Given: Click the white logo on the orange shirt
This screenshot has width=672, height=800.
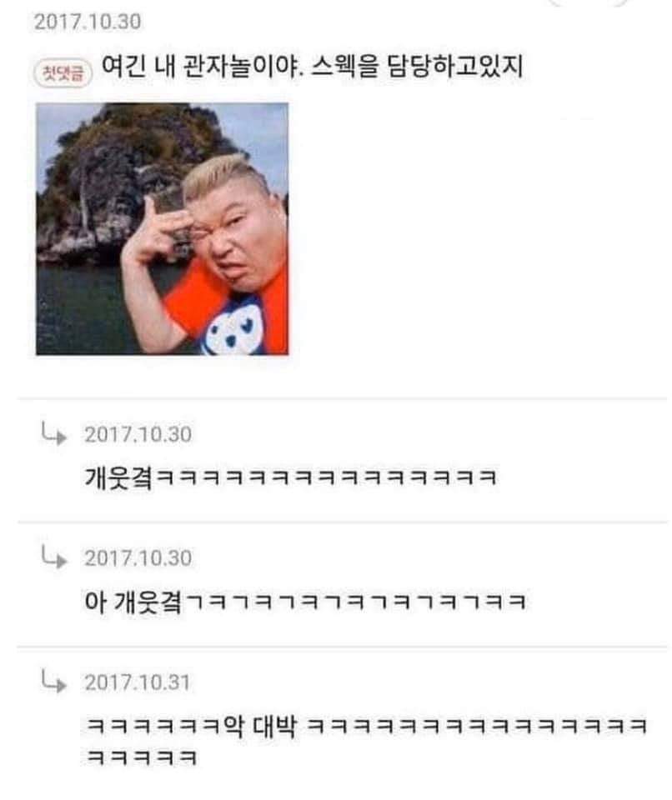Looking at the screenshot, I should [x=233, y=327].
